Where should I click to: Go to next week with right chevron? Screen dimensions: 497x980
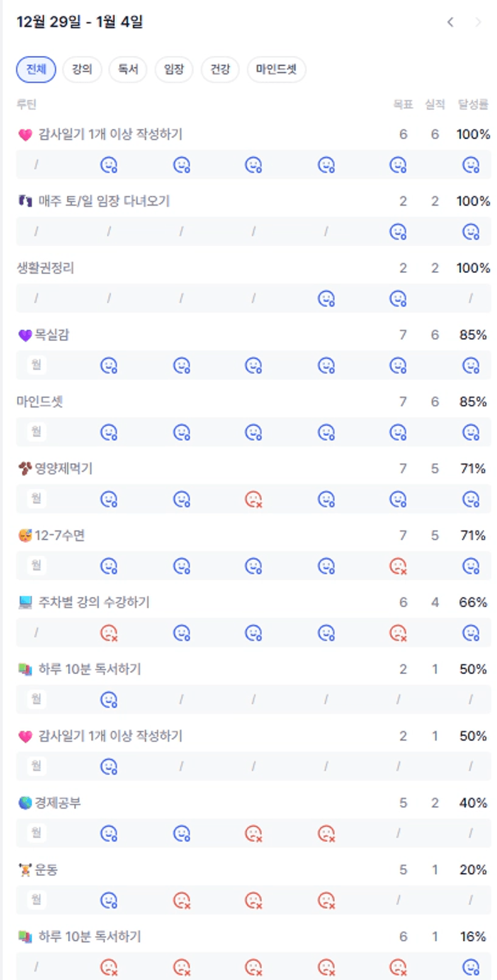click(x=478, y=22)
